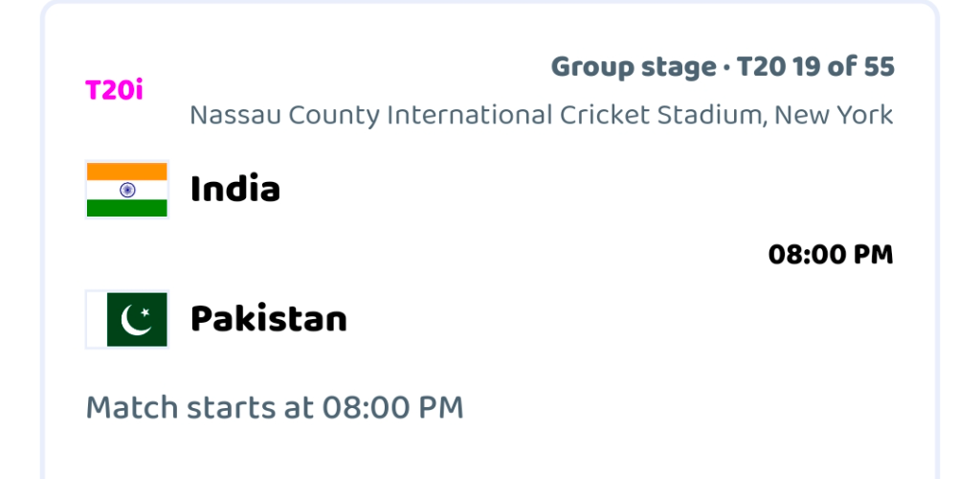Click the Ashoka Chakra on India's flag
The height and width of the screenshot is (479, 980).
pos(127,190)
